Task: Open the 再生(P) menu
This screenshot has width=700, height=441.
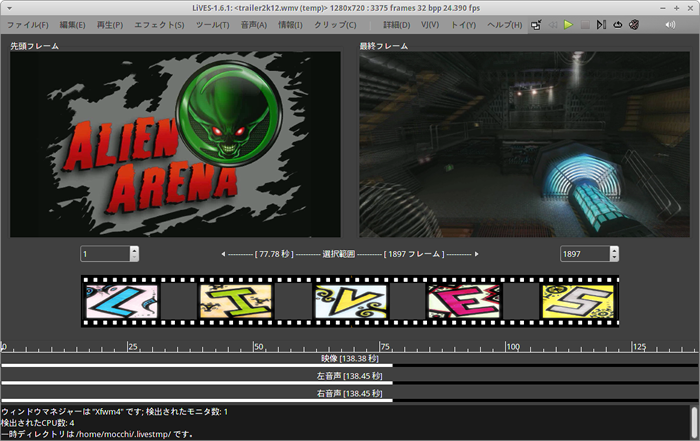Action: 110,25
